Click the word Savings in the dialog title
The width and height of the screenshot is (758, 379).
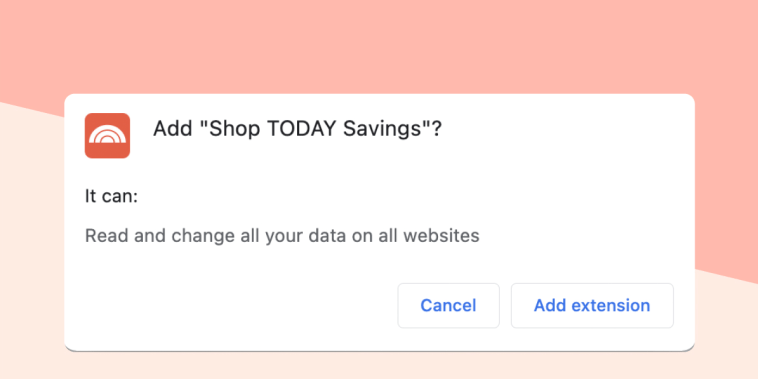click(382, 130)
